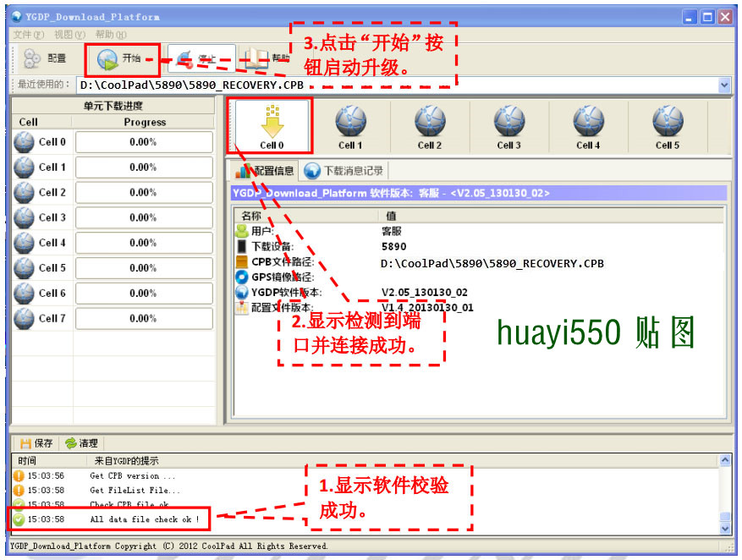Click the Cell 3 progress bar showing 0.00%
The width and height of the screenshot is (742, 560).
point(144,217)
